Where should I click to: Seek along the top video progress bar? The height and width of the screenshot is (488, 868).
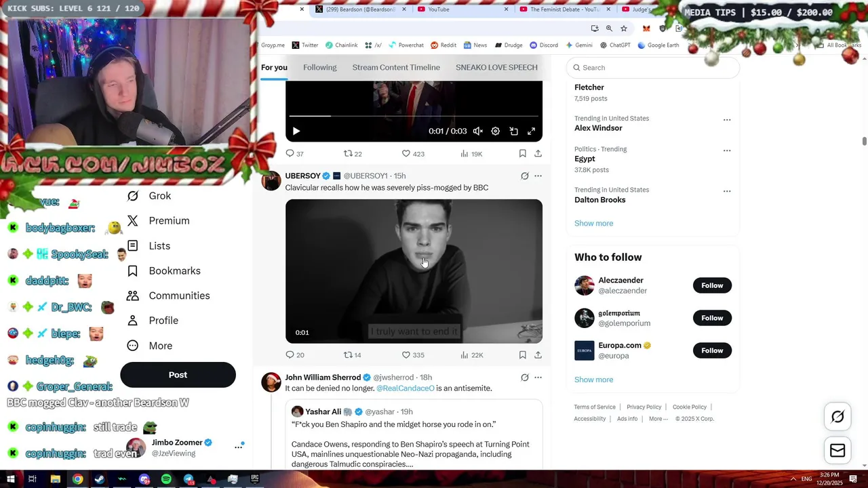[x=414, y=117]
